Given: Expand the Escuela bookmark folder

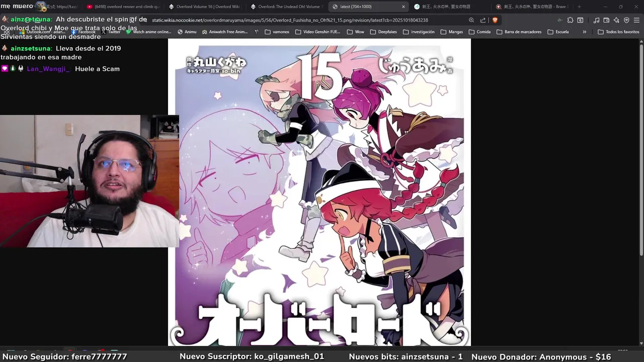Looking at the screenshot, I should (558, 32).
